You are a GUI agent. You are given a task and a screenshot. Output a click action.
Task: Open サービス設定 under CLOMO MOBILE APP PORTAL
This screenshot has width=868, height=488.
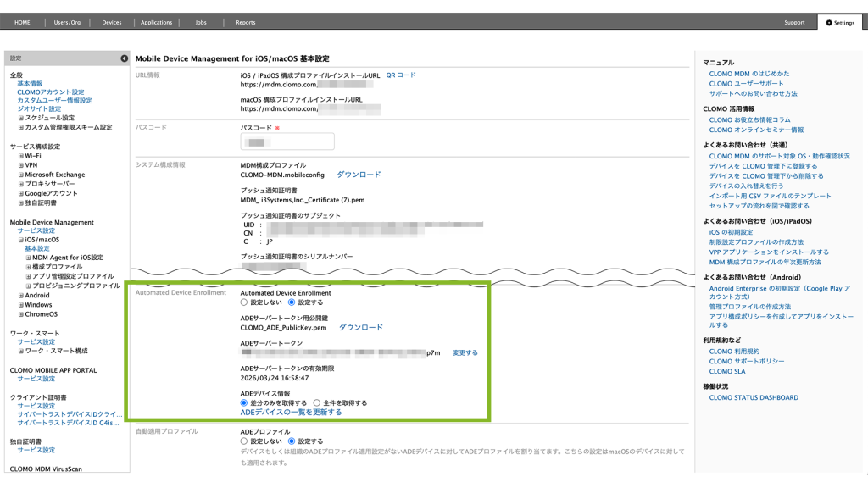coord(36,379)
